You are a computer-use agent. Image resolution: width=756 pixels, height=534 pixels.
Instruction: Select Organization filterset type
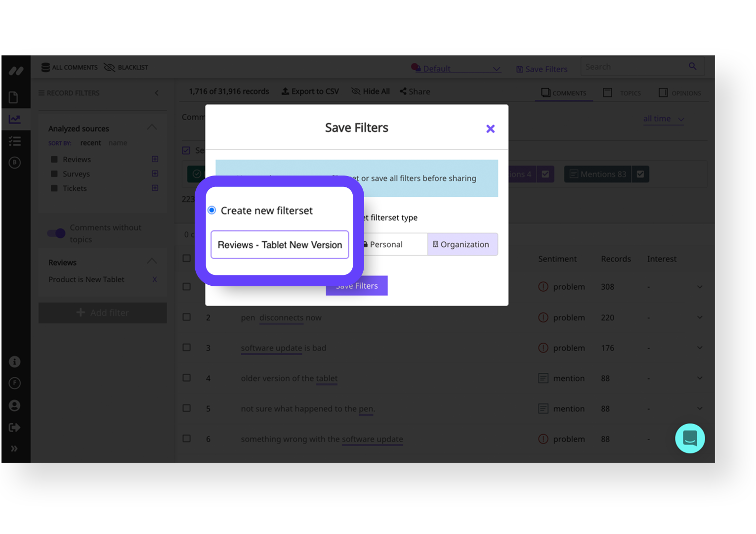click(x=462, y=244)
